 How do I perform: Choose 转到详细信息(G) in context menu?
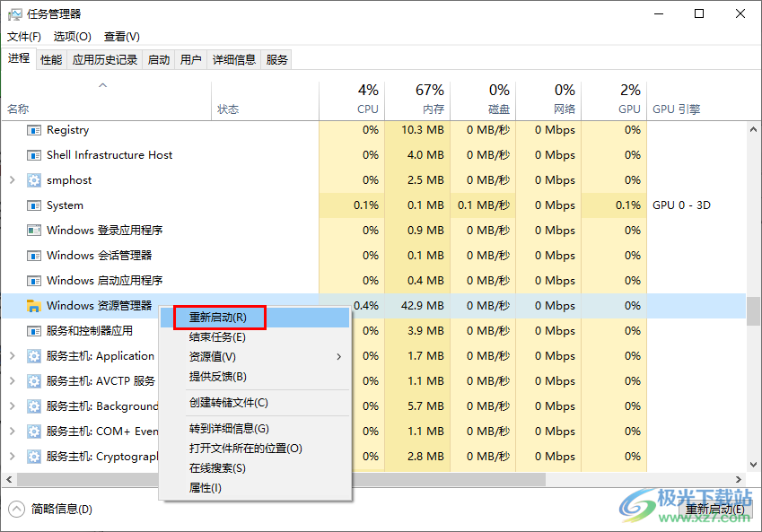(255, 429)
